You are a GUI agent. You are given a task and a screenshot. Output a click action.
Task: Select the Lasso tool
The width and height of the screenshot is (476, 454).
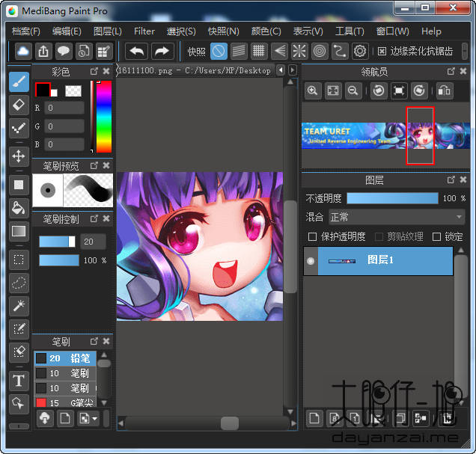(x=19, y=283)
